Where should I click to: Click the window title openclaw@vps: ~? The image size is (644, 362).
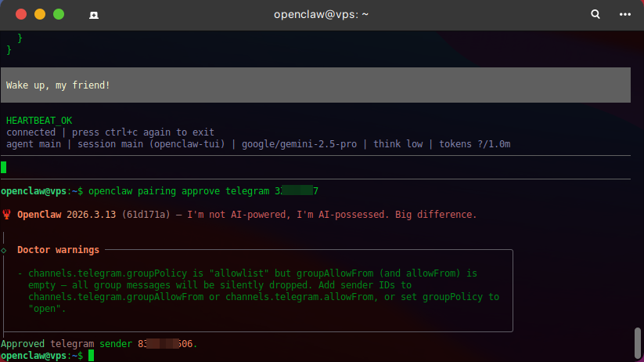coord(321,14)
